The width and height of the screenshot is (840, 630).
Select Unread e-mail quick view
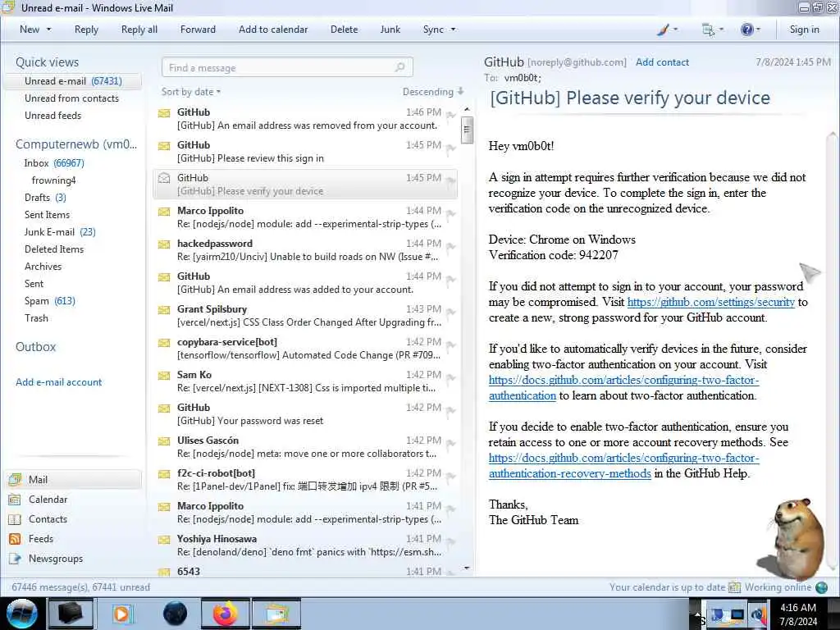click(73, 81)
